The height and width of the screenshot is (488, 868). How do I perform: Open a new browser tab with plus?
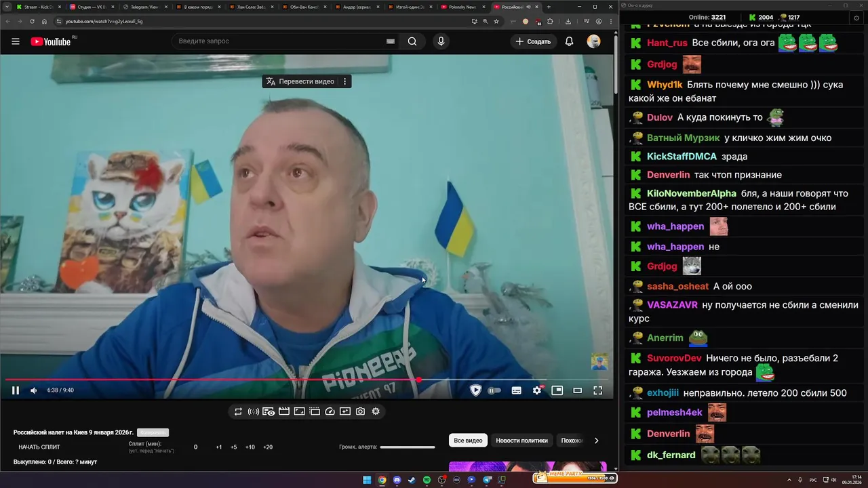click(549, 7)
